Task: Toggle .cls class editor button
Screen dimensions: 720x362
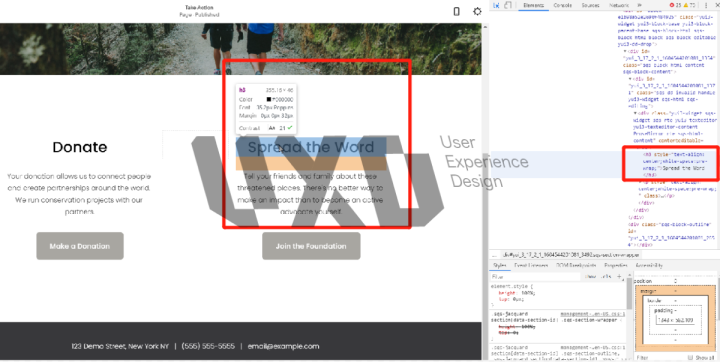Action: point(606,277)
